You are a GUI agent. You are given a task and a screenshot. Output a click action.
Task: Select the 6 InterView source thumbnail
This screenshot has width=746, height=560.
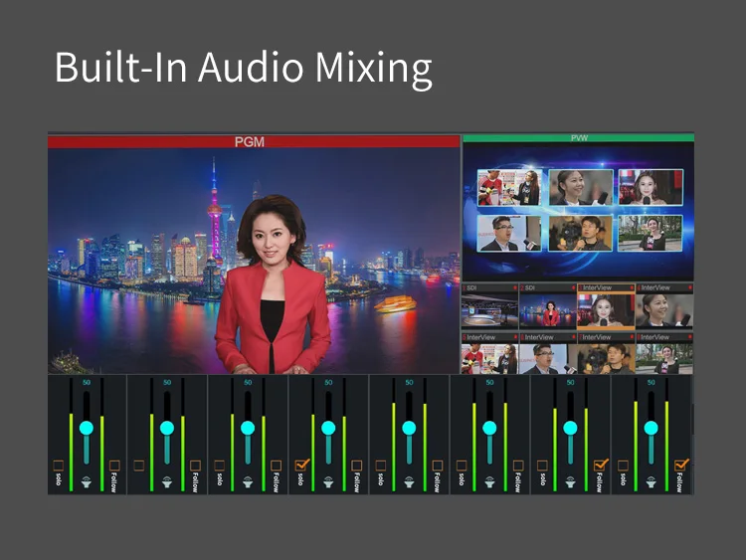coord(548,358)
